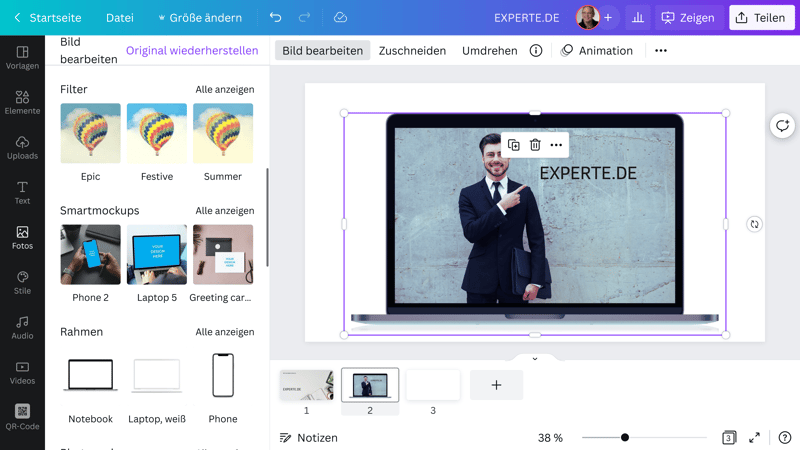Click the Filter section heading
Screen dimensions: 800x450
click(x=73, y=89)
